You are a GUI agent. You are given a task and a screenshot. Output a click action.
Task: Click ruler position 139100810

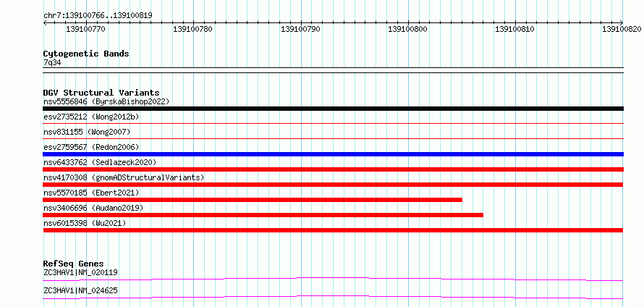pyautogui.click(x=514, y=29)
